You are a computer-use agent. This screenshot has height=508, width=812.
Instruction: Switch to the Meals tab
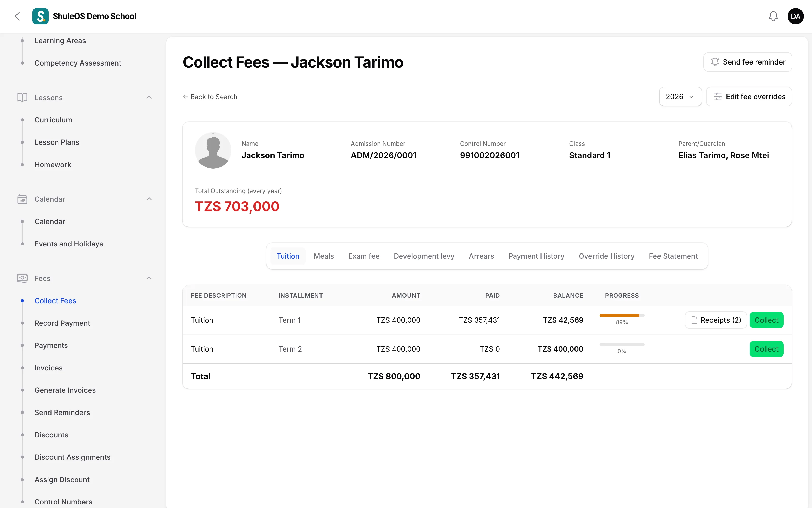pyautogui.click(x=324, y=256)
